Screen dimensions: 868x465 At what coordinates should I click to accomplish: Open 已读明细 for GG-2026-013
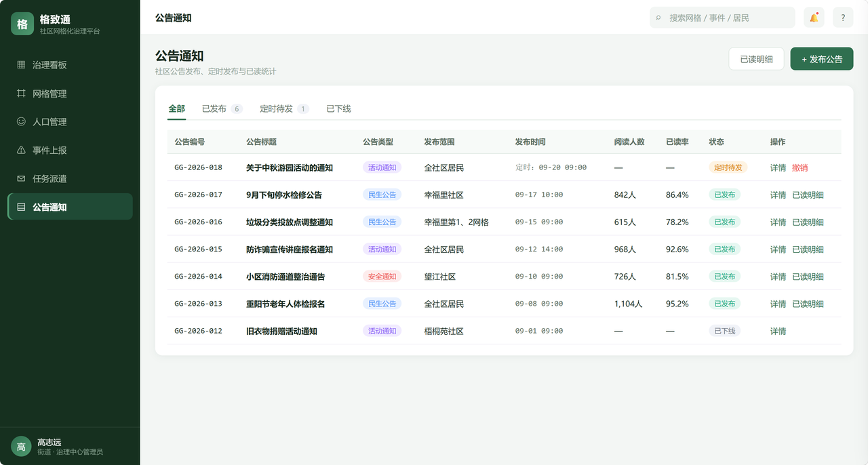click(808, 304)
